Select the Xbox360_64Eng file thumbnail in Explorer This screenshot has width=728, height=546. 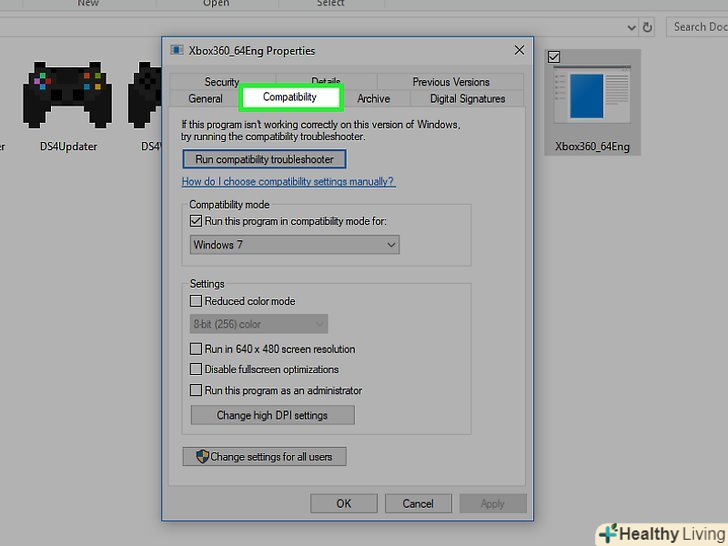[592, 94]
